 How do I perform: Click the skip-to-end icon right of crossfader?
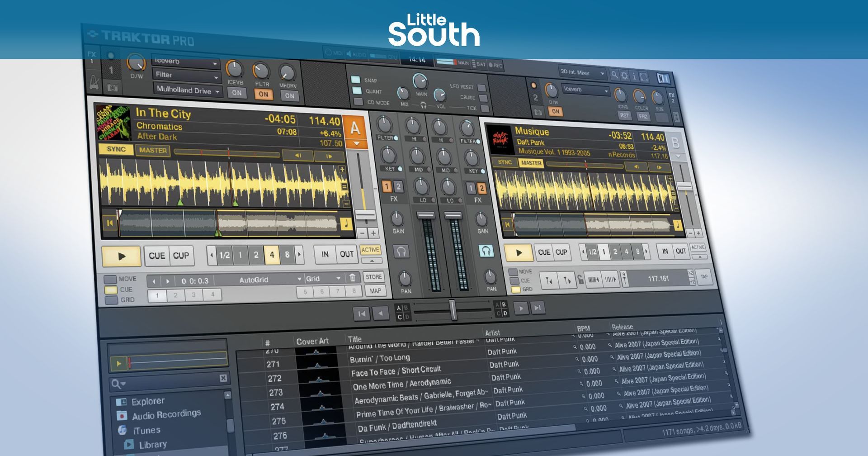pos(537,308)
